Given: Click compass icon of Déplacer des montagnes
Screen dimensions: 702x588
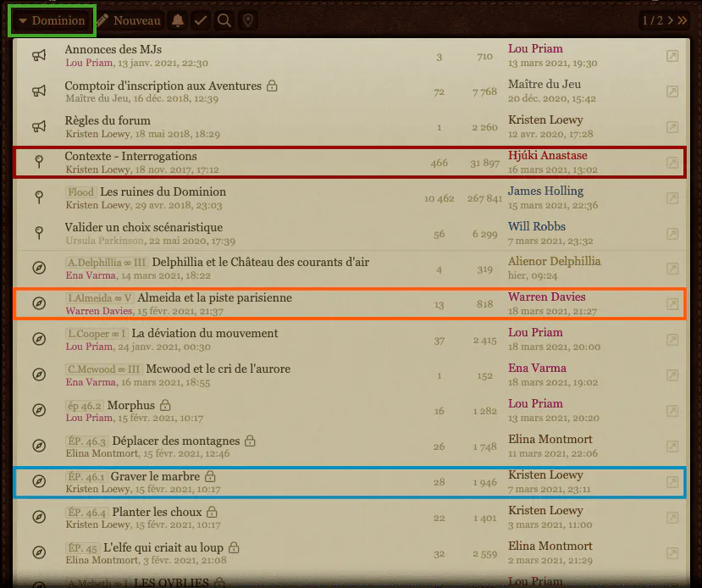Looking at the screenshot, I should tap(39, 446).
